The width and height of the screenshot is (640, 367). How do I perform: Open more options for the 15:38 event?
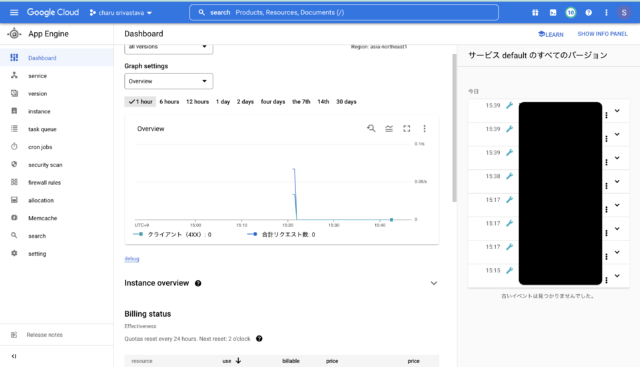607,186
